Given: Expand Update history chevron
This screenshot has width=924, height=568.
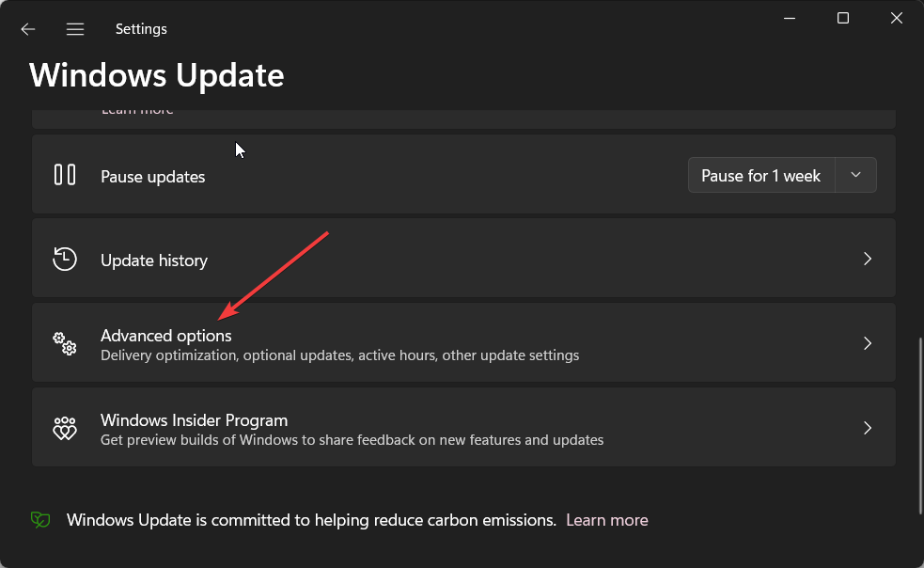Looking at the screenshot, I should click(868, 259).
